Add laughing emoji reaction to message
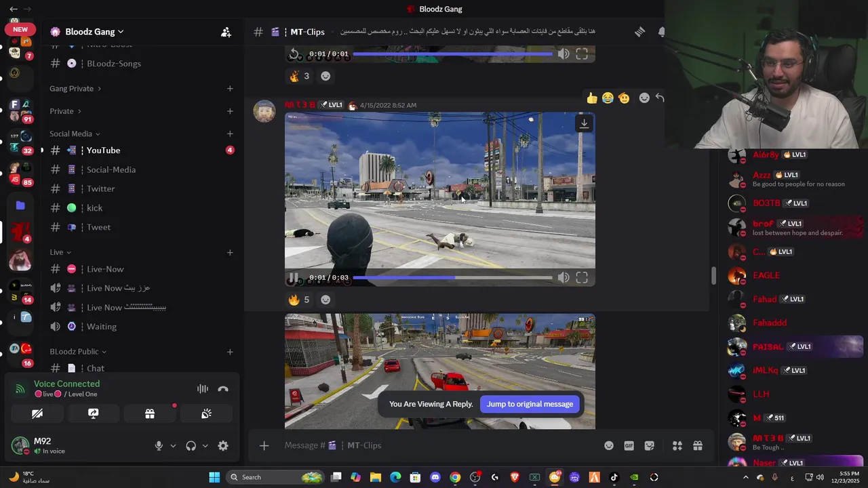Image resolution: width=868 pixels, height=488 pixels. 608,98
